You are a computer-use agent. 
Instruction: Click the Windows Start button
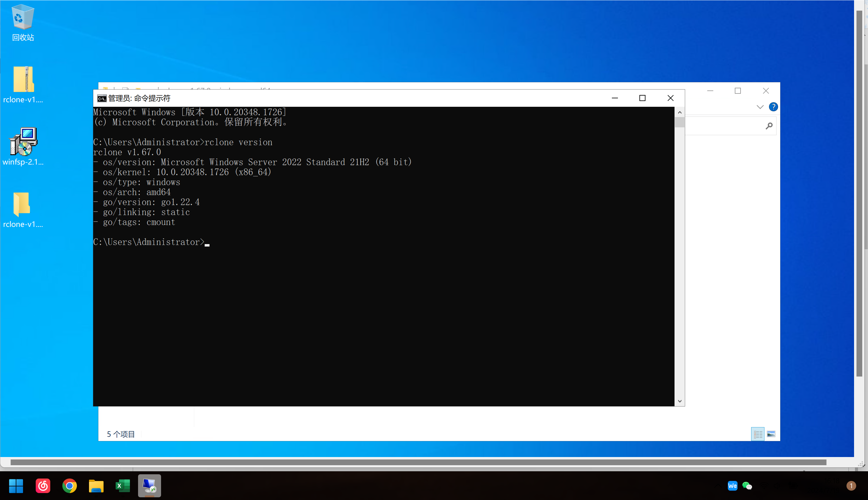[x=16, y=485]
